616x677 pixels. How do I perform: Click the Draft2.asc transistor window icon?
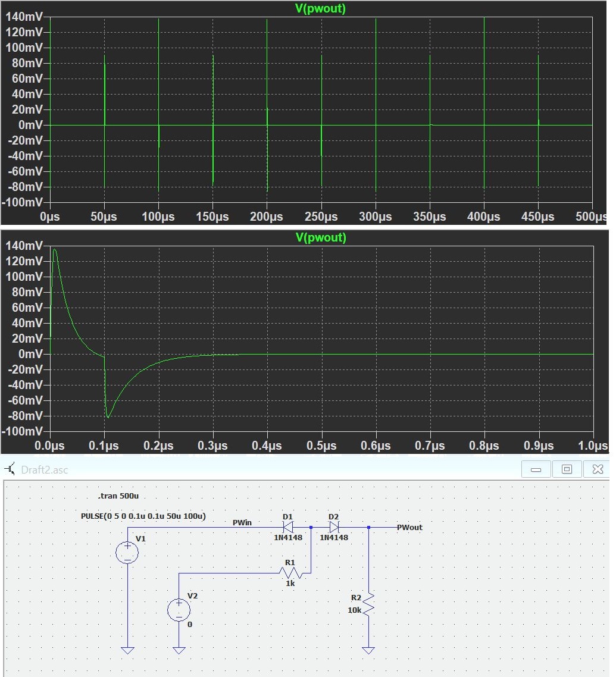(10, 469)
